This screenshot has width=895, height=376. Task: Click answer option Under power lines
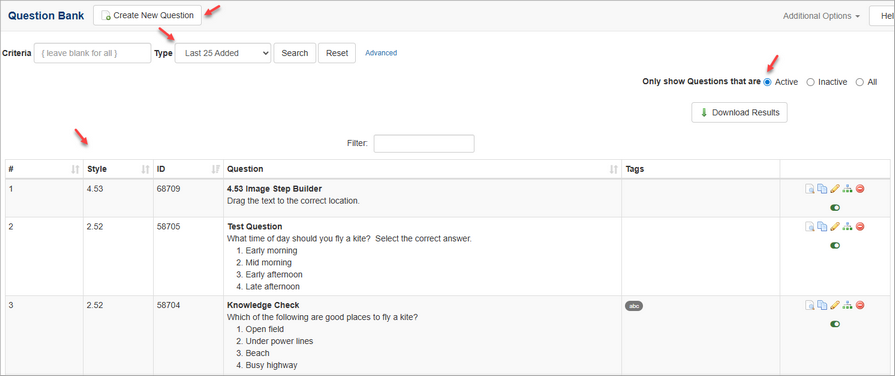[x=279, y=341]
